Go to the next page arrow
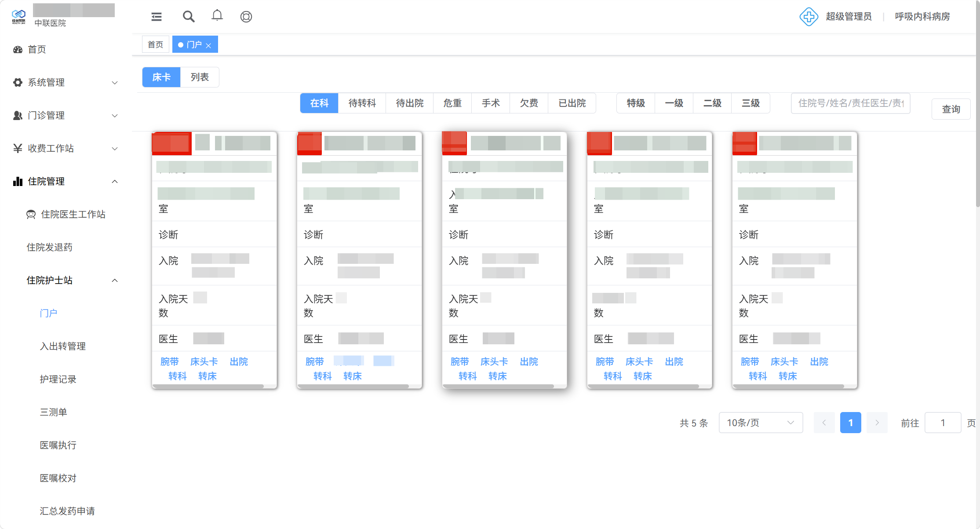 (x=877, y=423)
